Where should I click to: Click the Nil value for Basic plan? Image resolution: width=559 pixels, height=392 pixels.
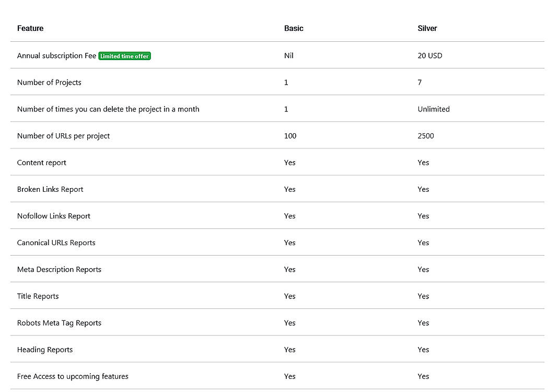coord(289,55)
